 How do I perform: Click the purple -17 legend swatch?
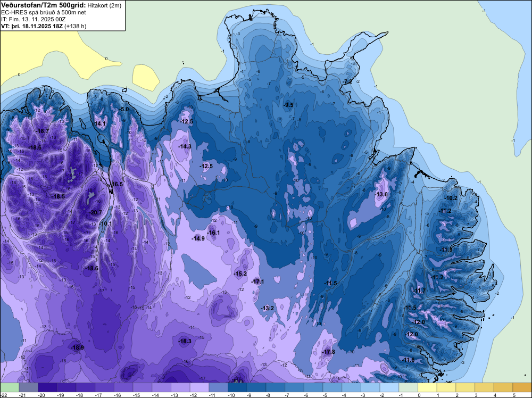click(104, 387)
